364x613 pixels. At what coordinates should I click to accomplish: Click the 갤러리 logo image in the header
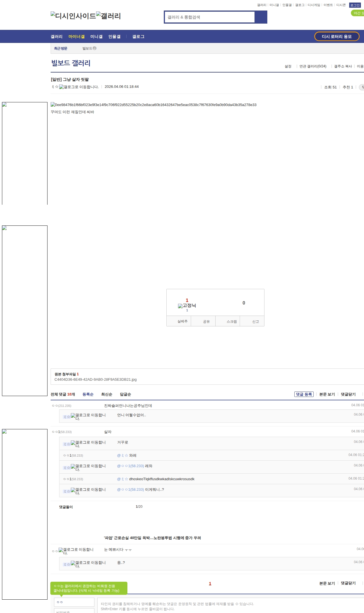coord(109,16)
